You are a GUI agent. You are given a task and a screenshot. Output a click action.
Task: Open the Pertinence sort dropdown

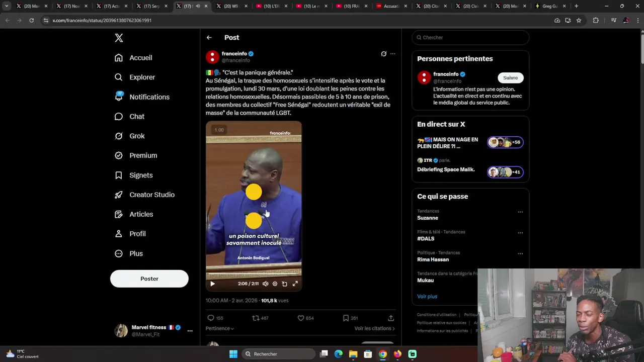(x=220, y=328)
